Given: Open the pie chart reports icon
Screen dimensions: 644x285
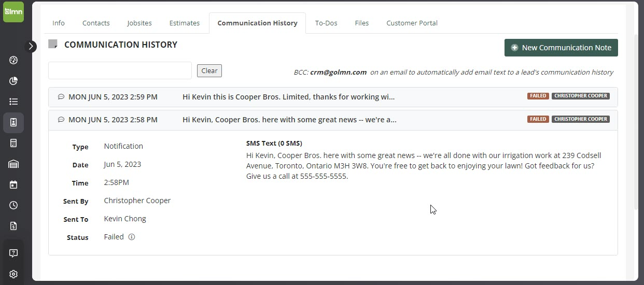Looking at the screenshot, I should pyautogui.click(x=13, y=81).
